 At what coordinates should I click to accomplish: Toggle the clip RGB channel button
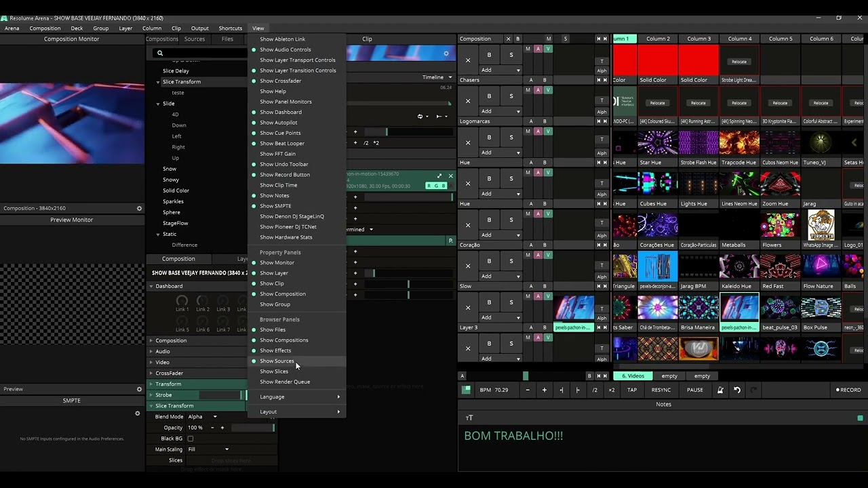coord(436,186)
